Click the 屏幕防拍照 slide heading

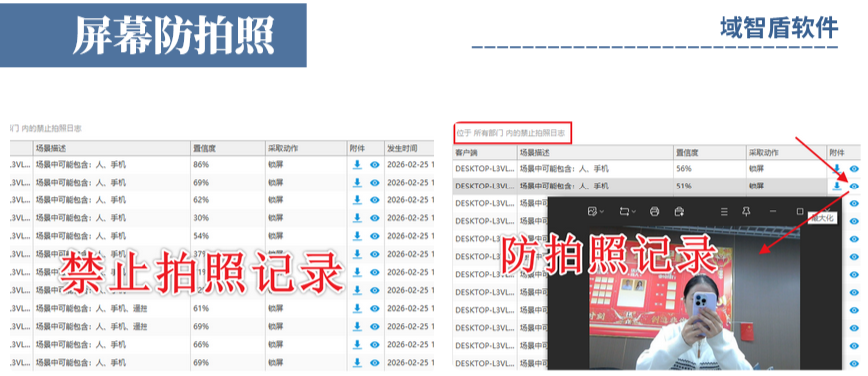[173, 35]
